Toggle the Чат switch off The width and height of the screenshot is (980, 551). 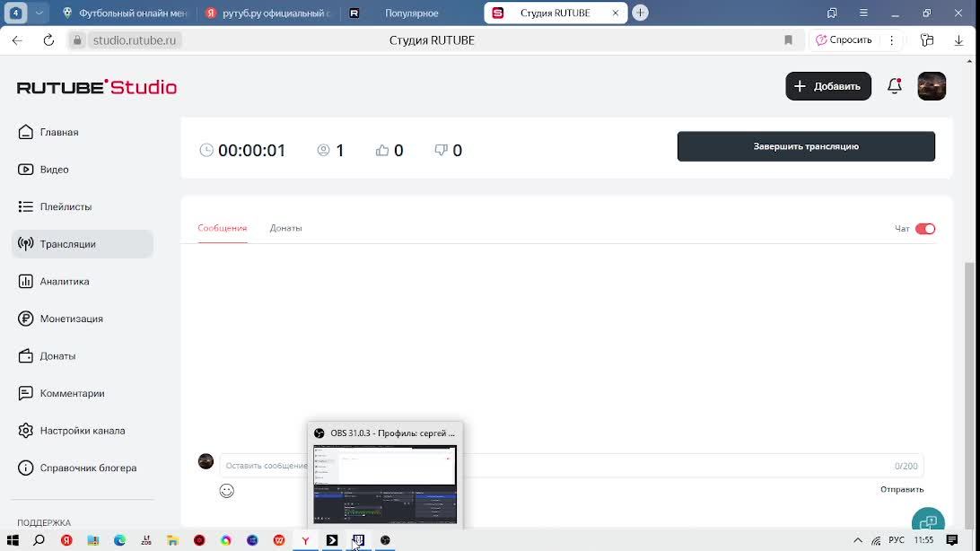925,229
